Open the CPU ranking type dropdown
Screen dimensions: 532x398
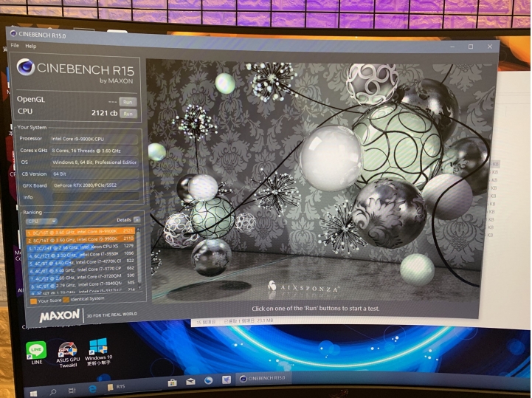click(41, 222)
